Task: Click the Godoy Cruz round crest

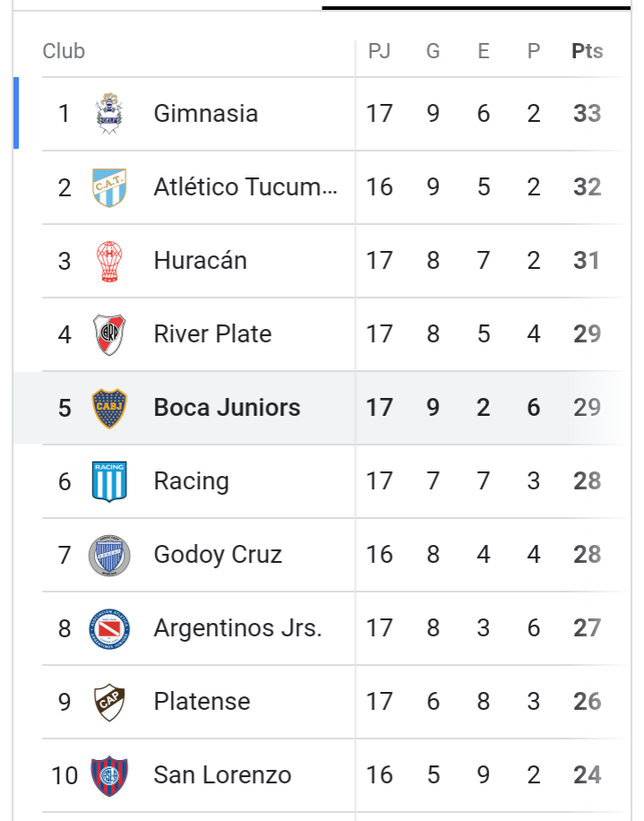Action: pos(109,556)
